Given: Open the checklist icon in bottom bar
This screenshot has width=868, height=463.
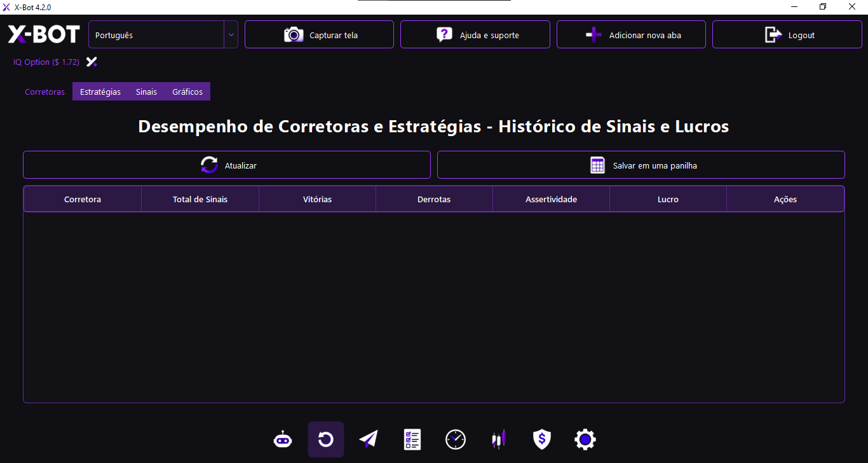Looking at the screenshot, I should tap(412, 439).
